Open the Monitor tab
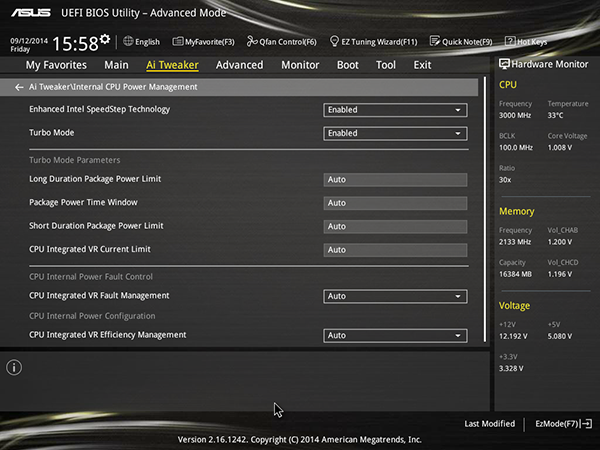Viewport: 600px width, 450px height. click(300, 65)
